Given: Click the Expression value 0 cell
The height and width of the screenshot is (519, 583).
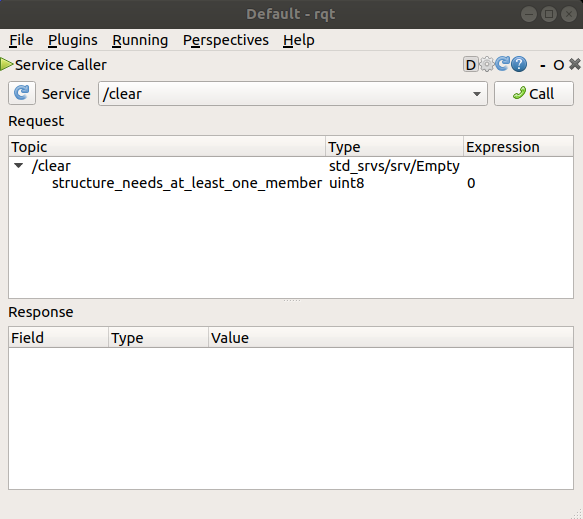Looking at the screenshot, I should point(471,183).
